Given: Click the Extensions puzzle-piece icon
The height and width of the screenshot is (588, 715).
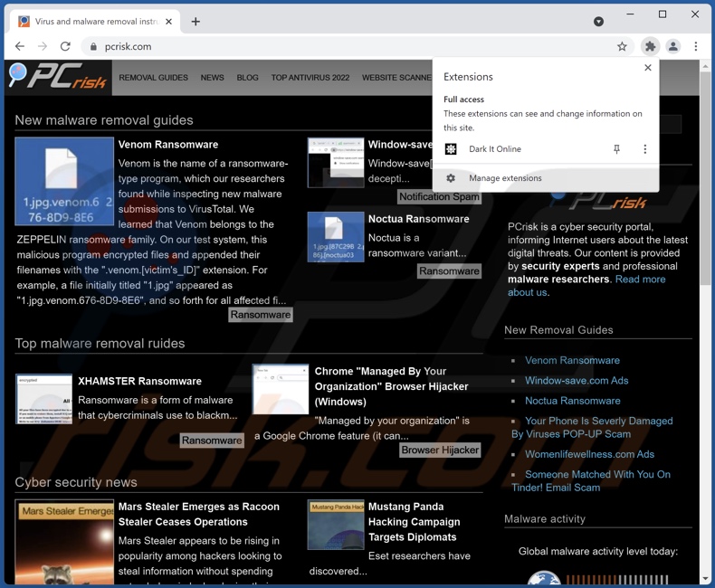Looking at the screenshot, I should tap(650, 46).
